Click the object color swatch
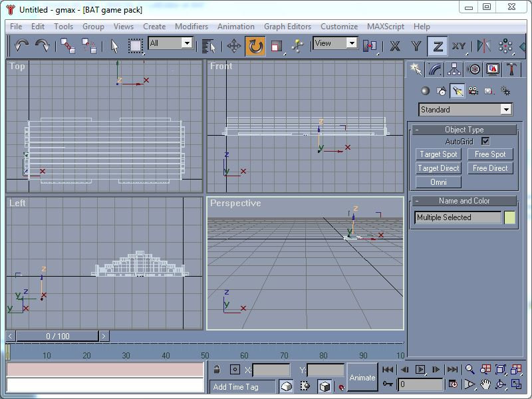This screenshot has width=532, height=399. click(509, 217)
